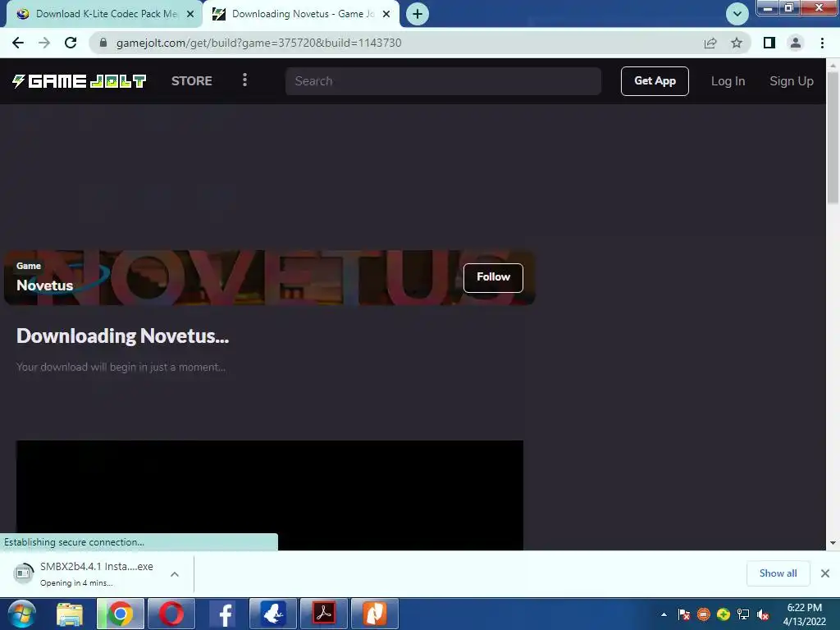This screenshot has width=840, height=630.
Task: Click the browser forward arrow
Action: click(x=44, y=43)
